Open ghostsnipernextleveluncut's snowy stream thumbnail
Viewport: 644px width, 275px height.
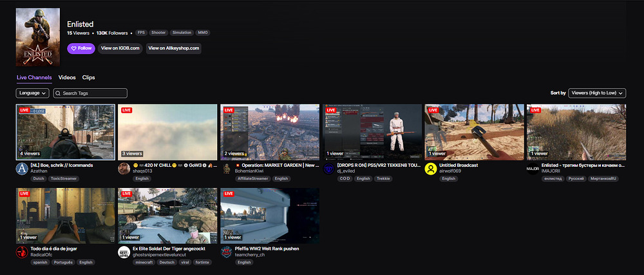click(167, 216)
